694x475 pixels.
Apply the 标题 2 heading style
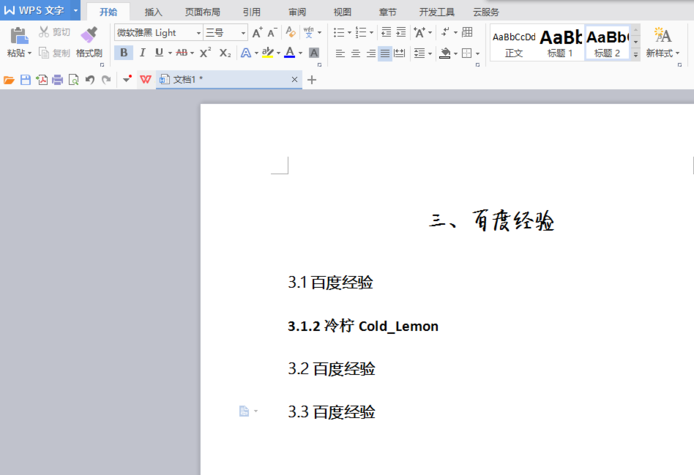pos(607,43)
